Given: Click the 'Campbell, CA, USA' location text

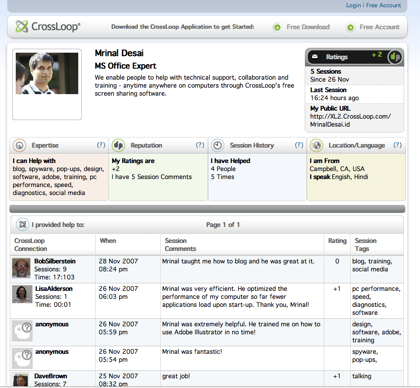Looking at the screenshot, I should 337,169.
